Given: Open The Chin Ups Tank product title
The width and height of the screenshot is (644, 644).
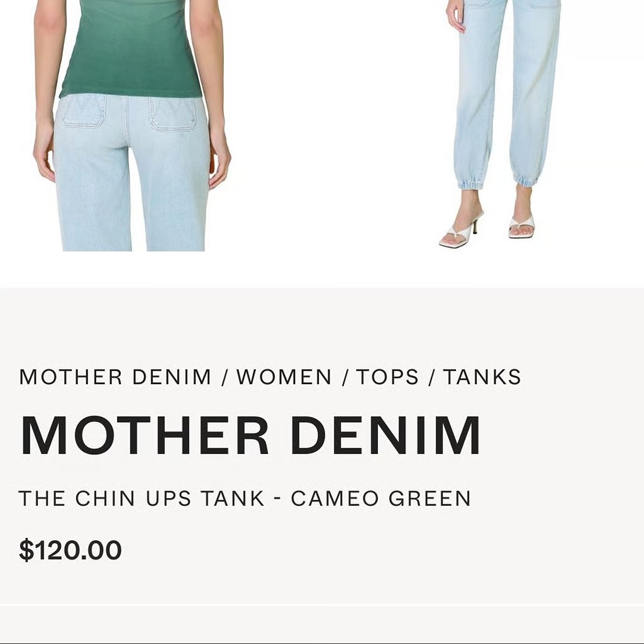Looking at the screenshot, I should pos(245,498).
